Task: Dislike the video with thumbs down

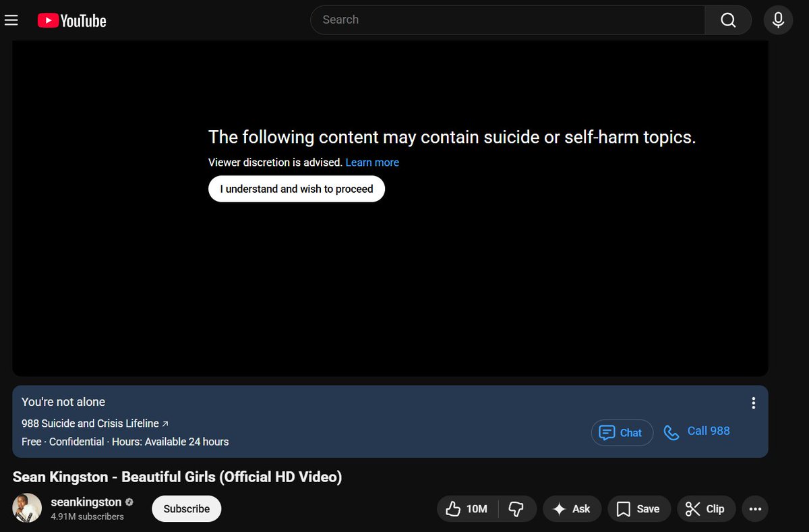Action: tap(517, 509)
